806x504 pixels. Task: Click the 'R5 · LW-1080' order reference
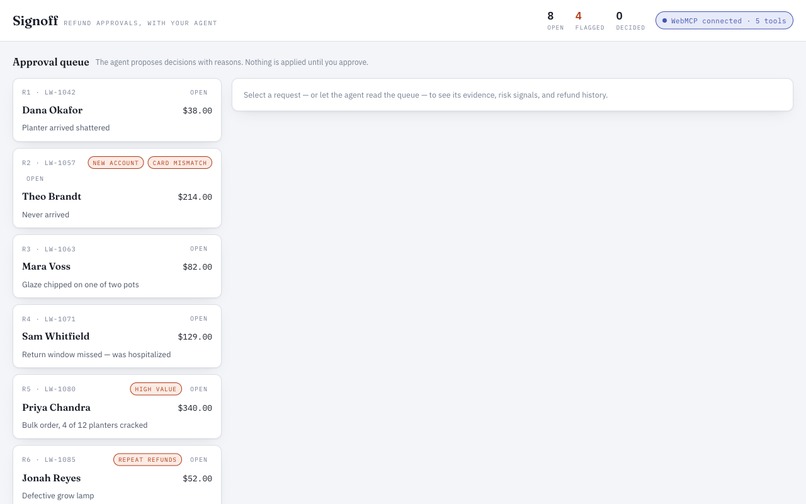[49, 389]
